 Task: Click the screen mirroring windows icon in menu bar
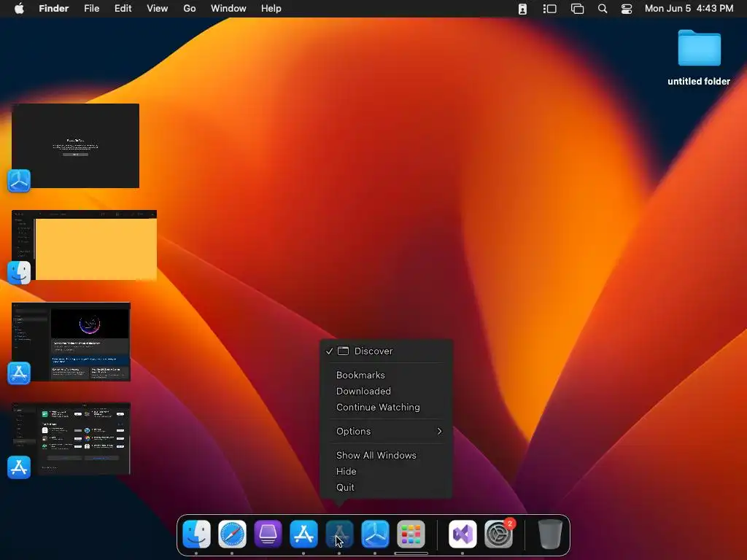(x=578, y=9)
